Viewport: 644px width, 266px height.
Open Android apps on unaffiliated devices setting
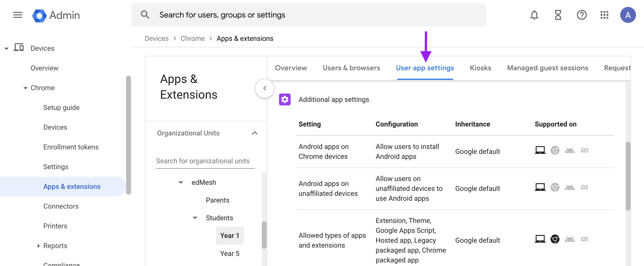[328, 189]
